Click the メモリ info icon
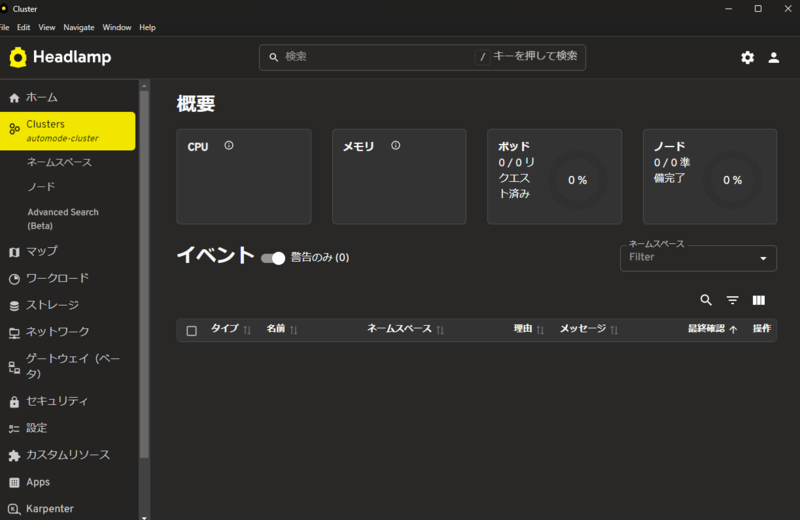Image resolution: width=800 pixels, height=520 pixels. (x=395, y=145)
